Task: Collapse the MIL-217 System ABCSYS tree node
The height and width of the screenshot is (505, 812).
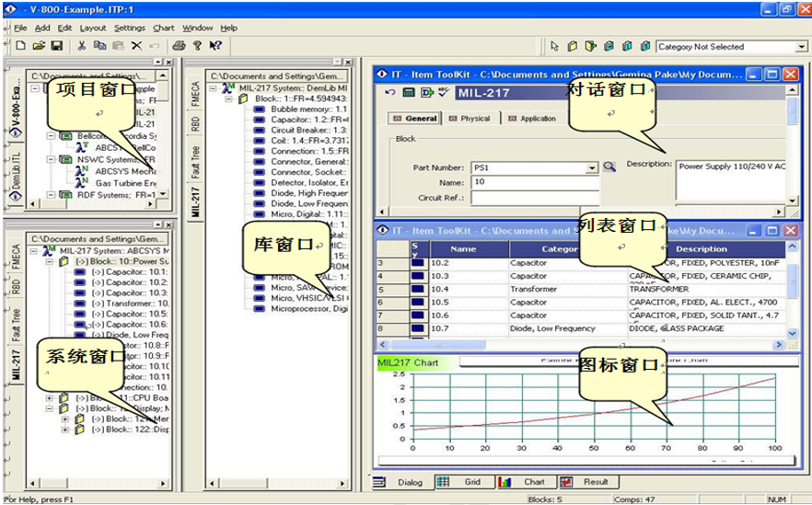Action: 35,250
